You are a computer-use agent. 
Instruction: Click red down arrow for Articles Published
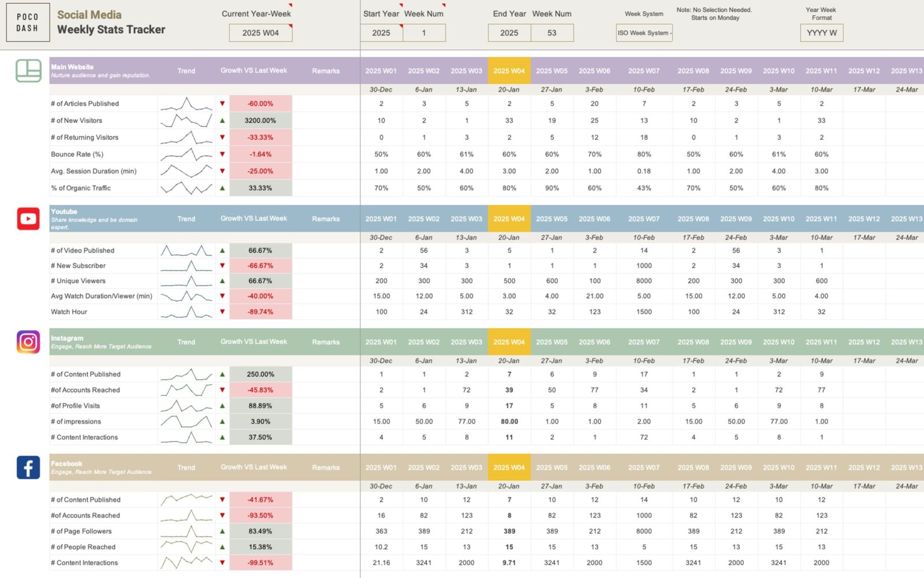(222, 104)
